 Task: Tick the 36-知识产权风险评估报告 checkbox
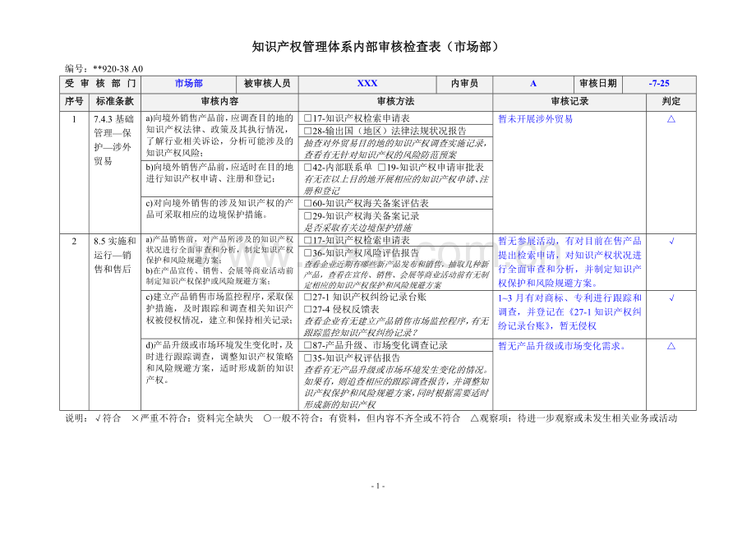point(307,252)
